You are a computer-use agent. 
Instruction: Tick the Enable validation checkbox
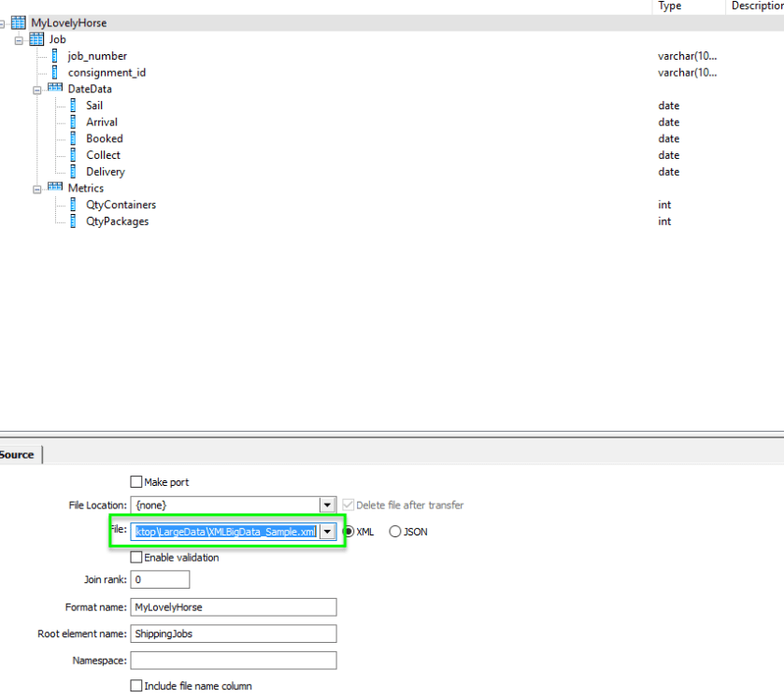(x=136, y=558)
